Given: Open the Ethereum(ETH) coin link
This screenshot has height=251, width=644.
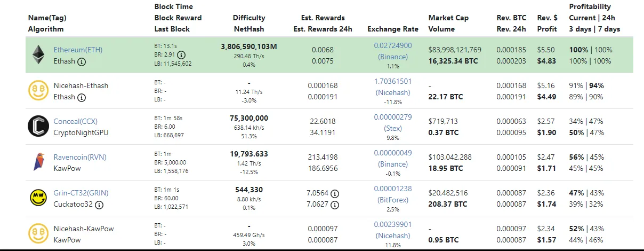Looking at the screenshot, I should click(x=78, y=50).
